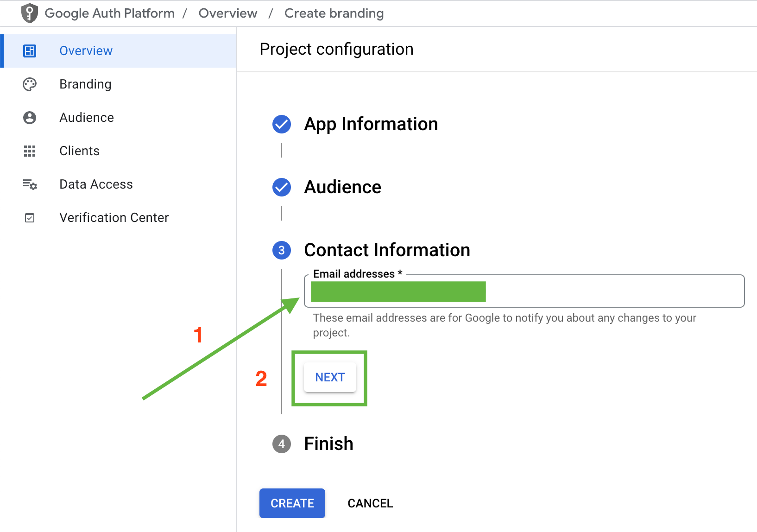Select Data Access in the sidebar
The width and height of the screenshot is (757, 532).
(x=119, y=184)
